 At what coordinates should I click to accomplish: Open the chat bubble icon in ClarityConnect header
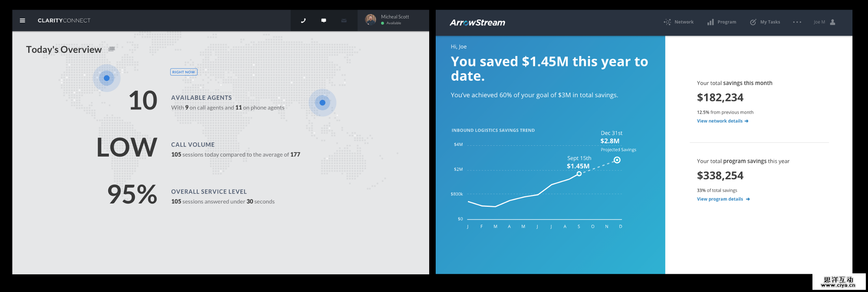pos(324,20)
